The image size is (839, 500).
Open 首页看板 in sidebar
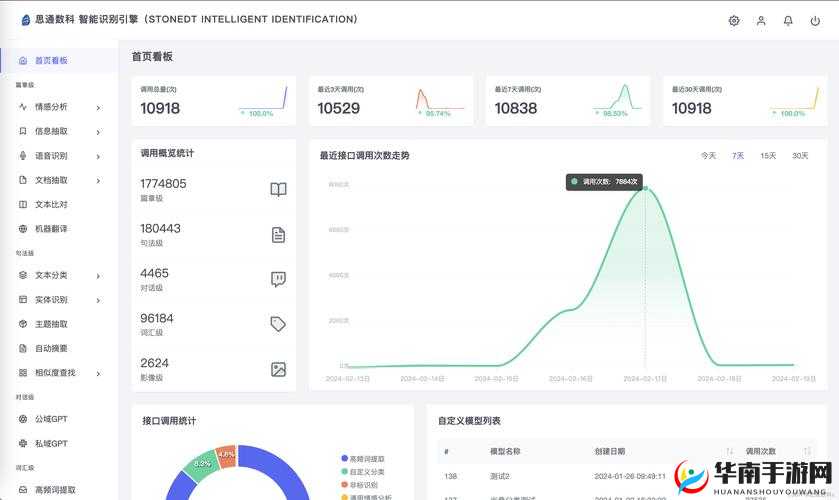click(x=59, y=60)
